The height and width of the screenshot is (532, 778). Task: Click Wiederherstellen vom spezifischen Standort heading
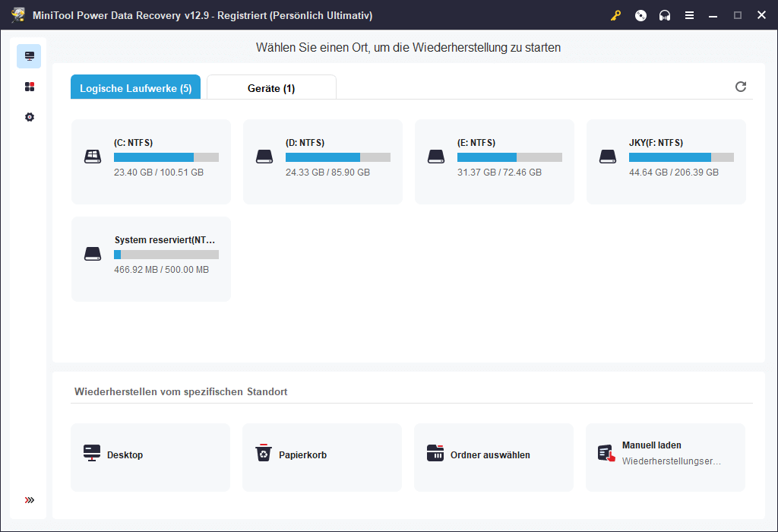[181, 391]
